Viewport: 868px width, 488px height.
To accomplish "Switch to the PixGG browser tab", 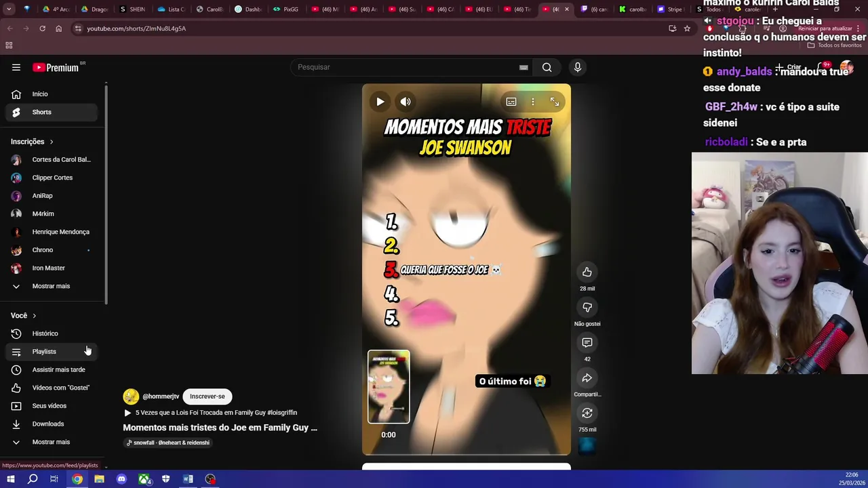I will pyautogui.click(x=286, y=9).
